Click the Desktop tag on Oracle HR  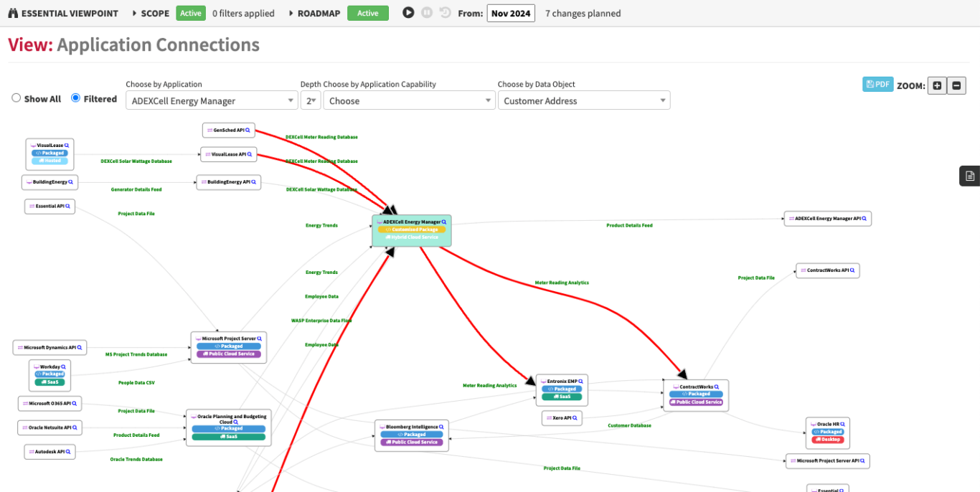pyautogui.click(x=827, y=440)
